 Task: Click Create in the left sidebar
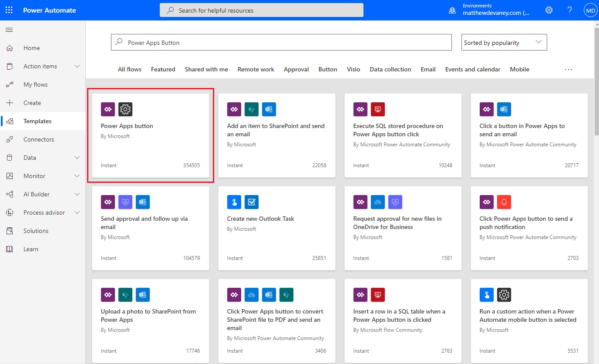(x=33, y=103)
